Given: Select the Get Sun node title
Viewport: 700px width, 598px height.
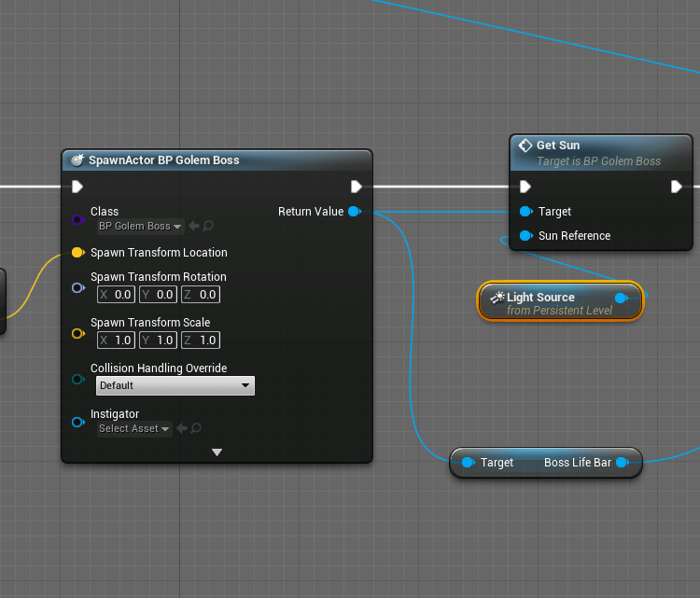Looking at the screenshot, I should [558, 146].
